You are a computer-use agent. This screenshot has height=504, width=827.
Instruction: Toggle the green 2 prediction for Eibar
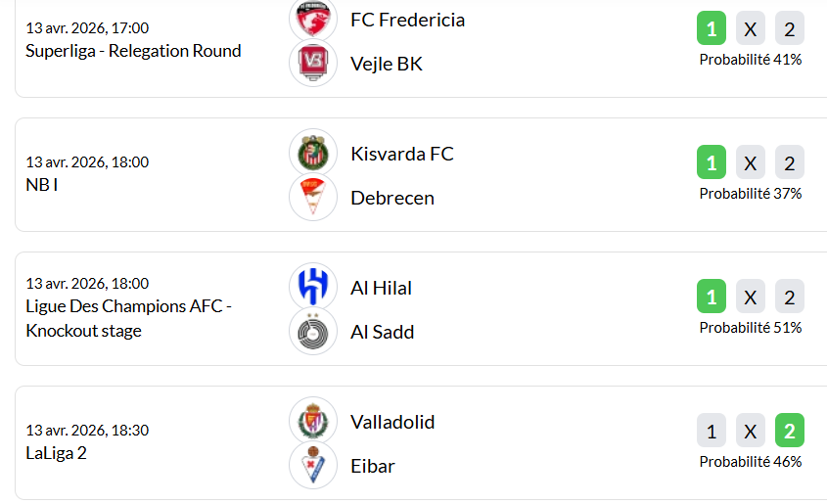(790, 431)
